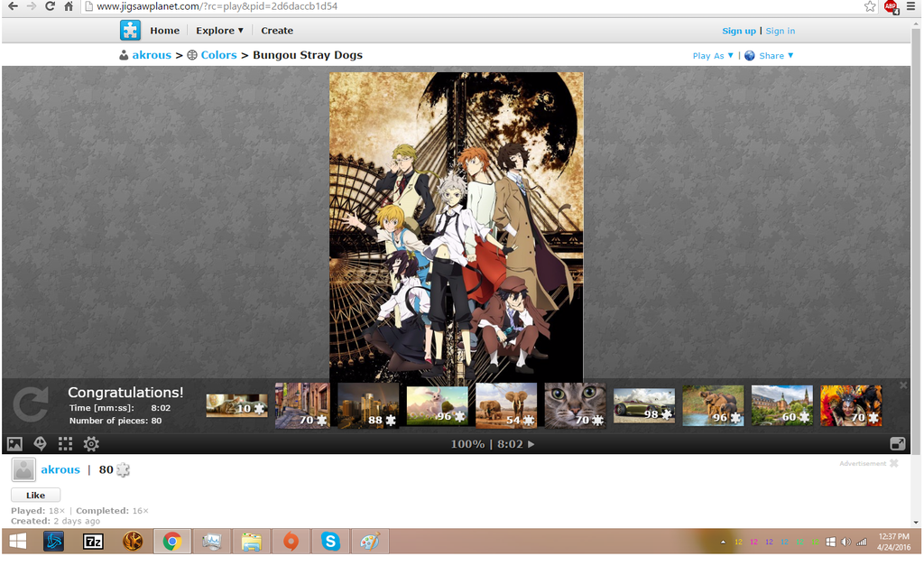The image size is (924, 575).
Task: Open the Chrome menu hamburger icon
Action: click(x=911, y=6)
